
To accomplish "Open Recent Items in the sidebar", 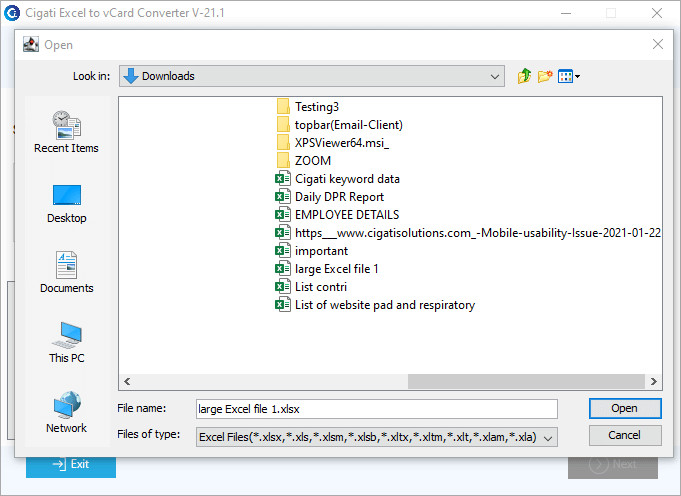I will tap(66, 132).
